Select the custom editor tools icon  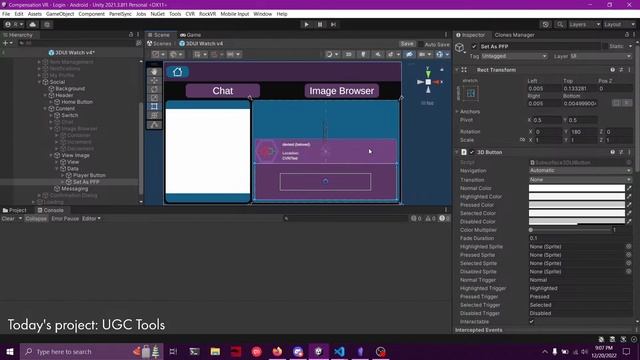click(154, 125)
